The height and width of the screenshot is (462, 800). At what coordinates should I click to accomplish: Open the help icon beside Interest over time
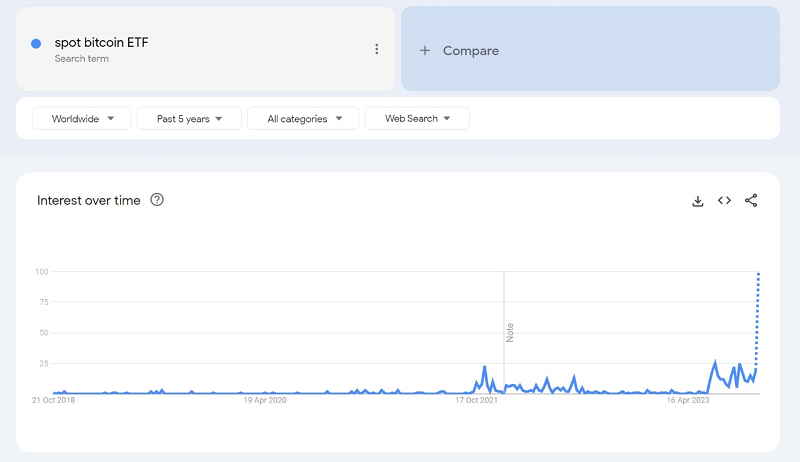click(x=157, y=200)
